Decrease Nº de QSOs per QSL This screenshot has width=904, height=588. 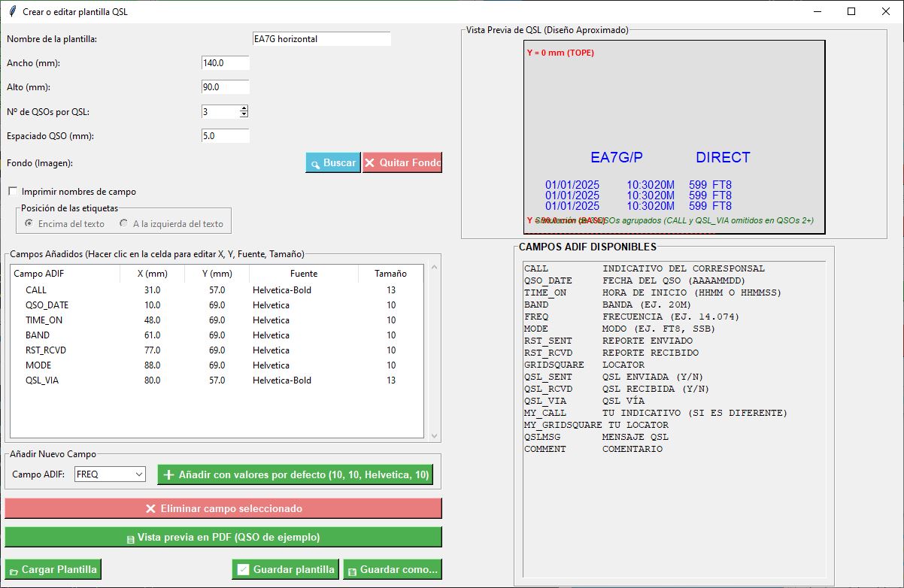tap(244, 114)
